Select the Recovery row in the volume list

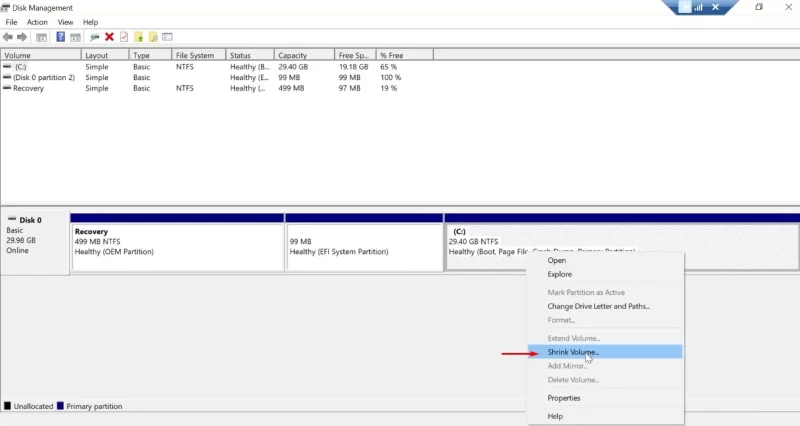point(217,88)
